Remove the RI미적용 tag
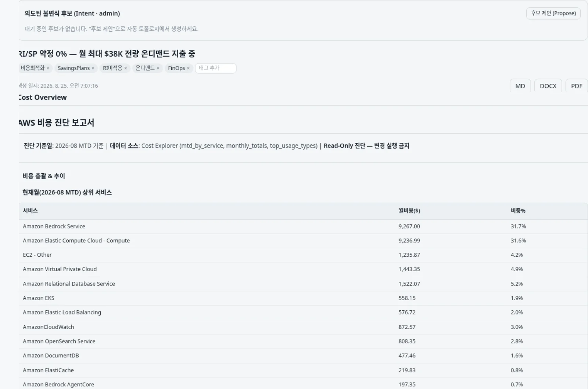This screenshot has height=389, width=588. tap(125, 68)
